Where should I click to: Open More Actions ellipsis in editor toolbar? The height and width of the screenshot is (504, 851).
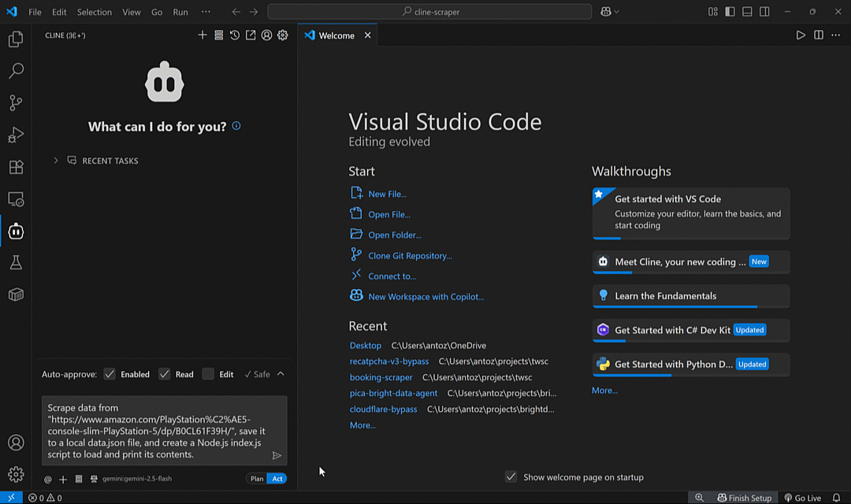(x=836, y=35)
